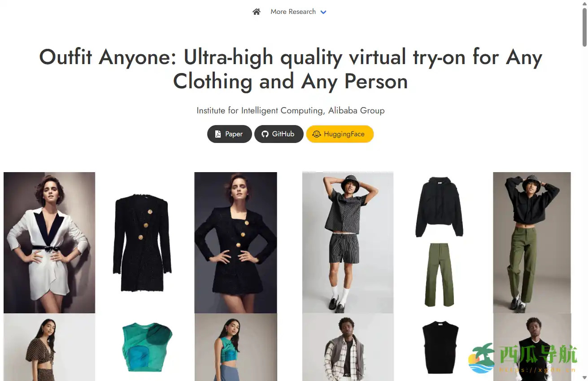Pick the olive green pants garment image
Screen dimensions: 588x381
(x=439, y=275)
